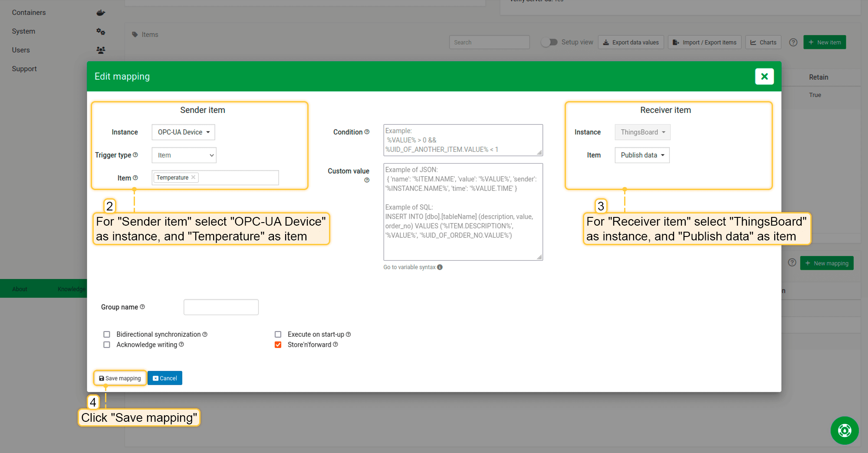Select Users in the left sidebar
868x453 pixels.
click(21, 50)
